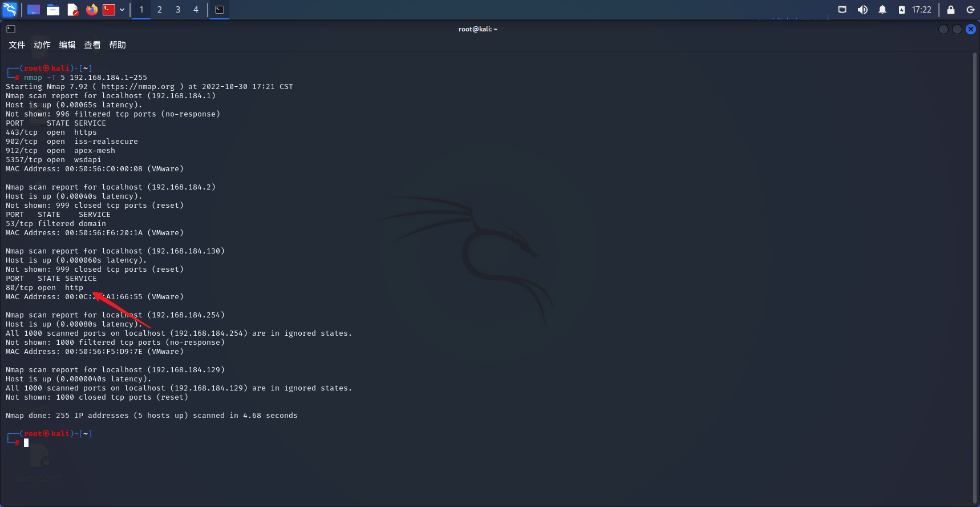Open the 帮助 (Help) menu

117,45
